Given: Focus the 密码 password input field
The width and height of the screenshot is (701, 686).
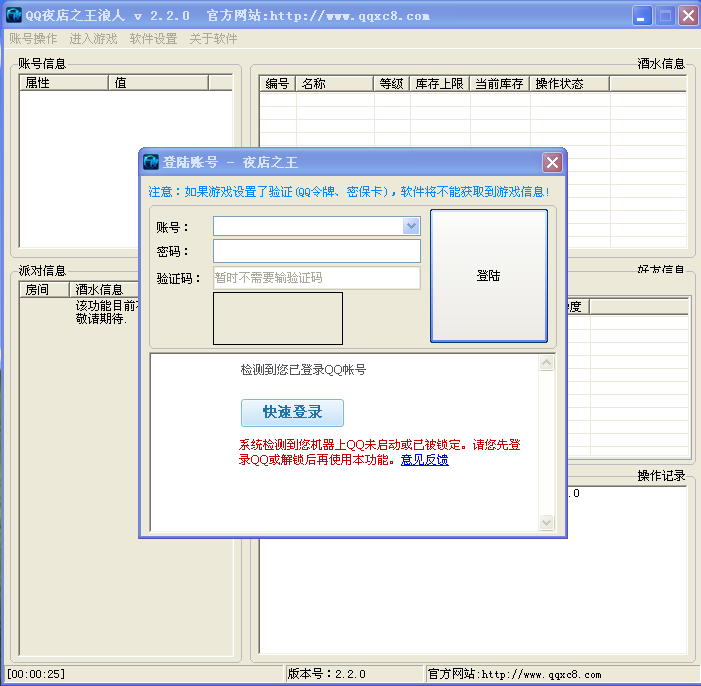Looking at the screenshot, I should 317,251.
